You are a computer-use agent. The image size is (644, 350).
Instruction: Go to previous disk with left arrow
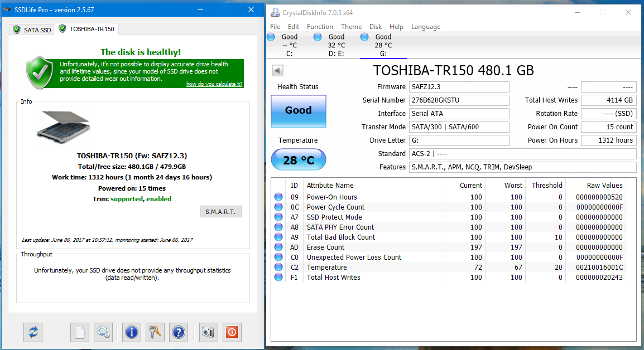tap(277, 70)
